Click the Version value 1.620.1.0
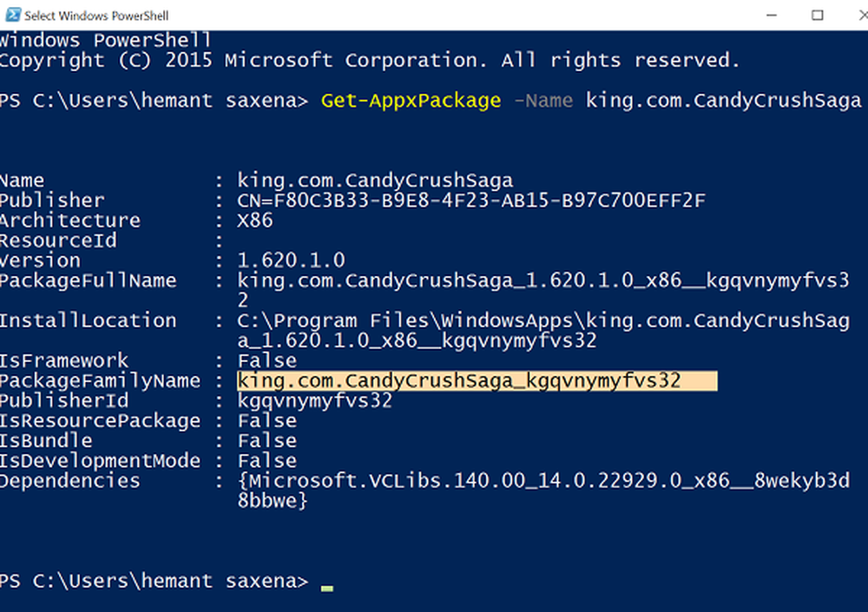Viewport: 868px width, 612px height. (x=292, y=260)
